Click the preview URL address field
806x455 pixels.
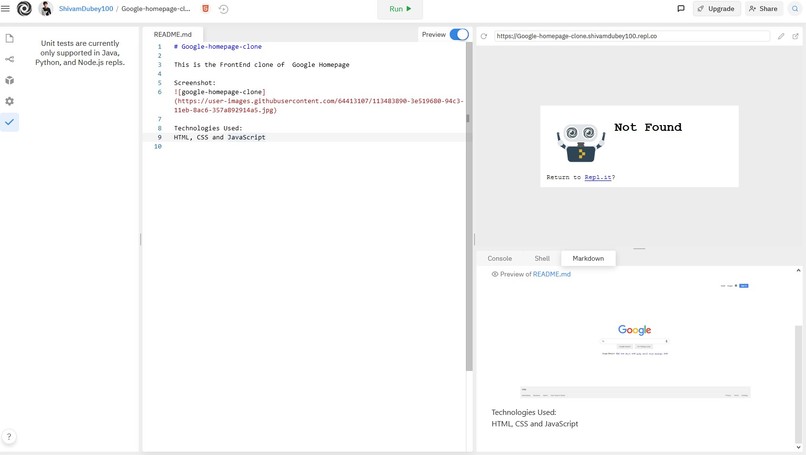click(x=632, y=36)
